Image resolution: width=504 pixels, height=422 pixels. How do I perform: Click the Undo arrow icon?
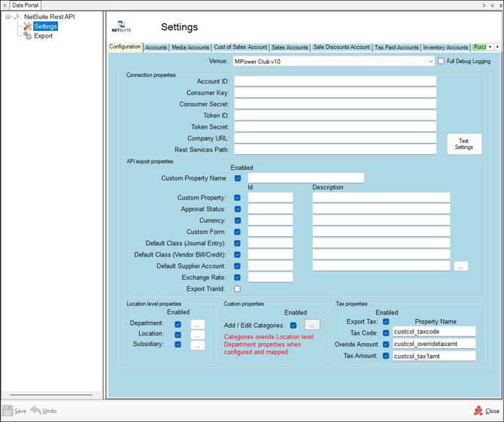pos(35,410)
